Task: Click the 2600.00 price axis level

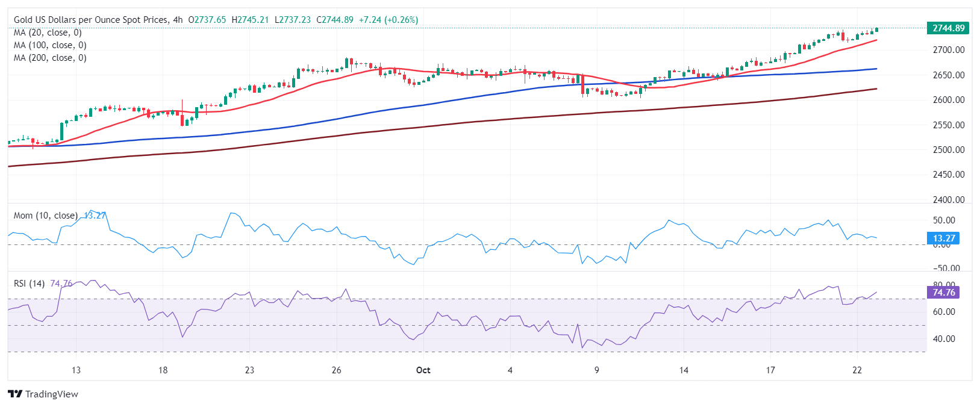Action: pos(948,100)
